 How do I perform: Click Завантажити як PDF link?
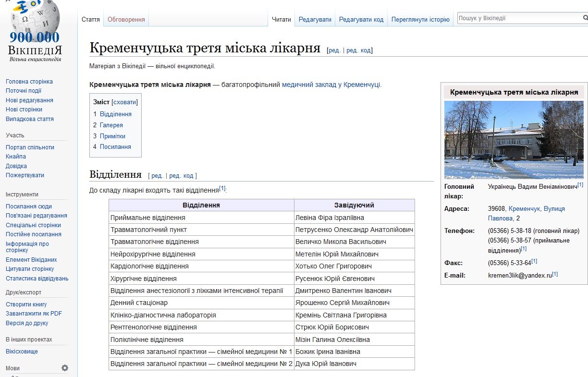(x=34, y=314)
